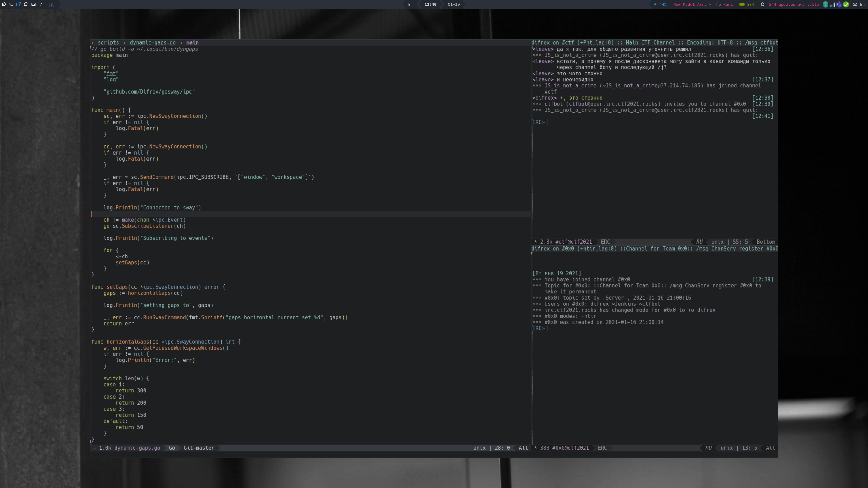Click the #ctf@ctf2021 buffer name in modeline
Screen dimensions: 868x488
click(573, 242)
